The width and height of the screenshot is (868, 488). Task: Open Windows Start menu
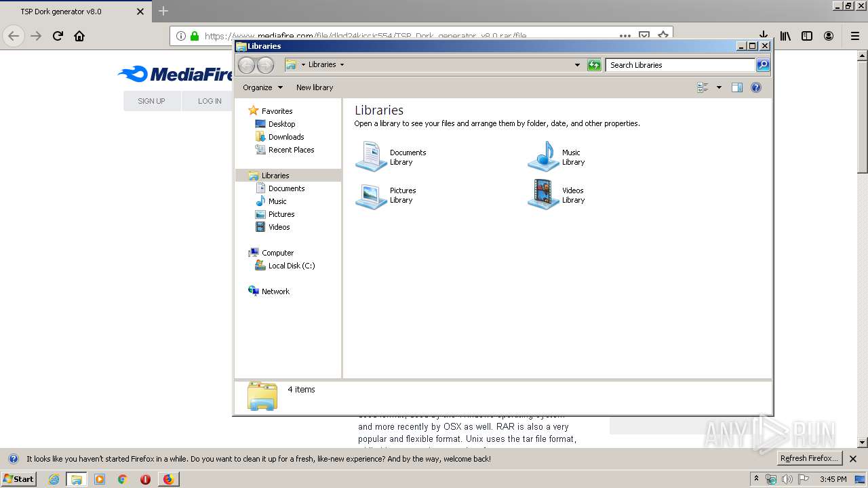[x=19, y=479]
